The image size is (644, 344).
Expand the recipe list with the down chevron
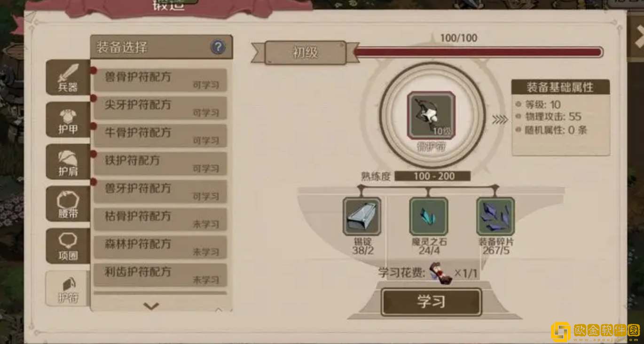(x=151, y=306)
